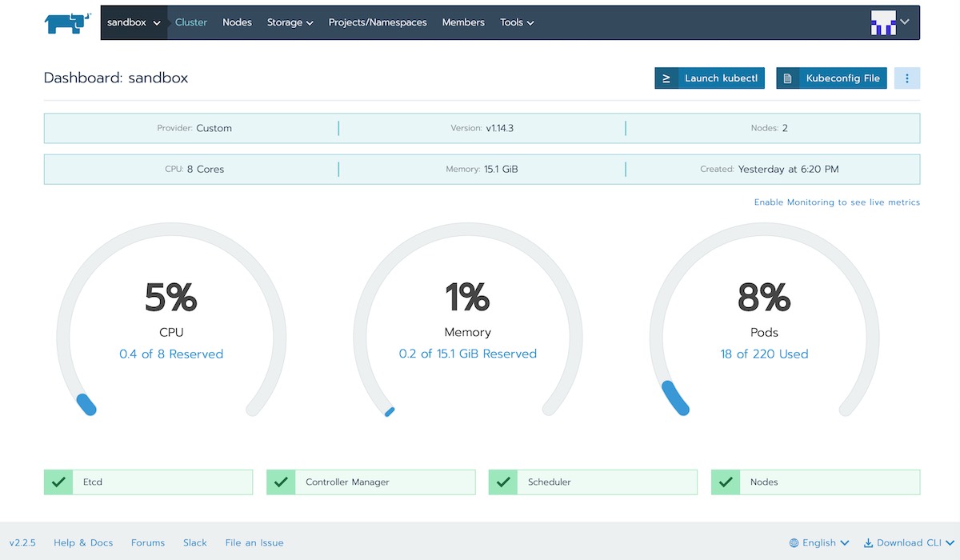Open the Projects/Namespaces tab
Screen dimensions: 960x560
(378, 22)
